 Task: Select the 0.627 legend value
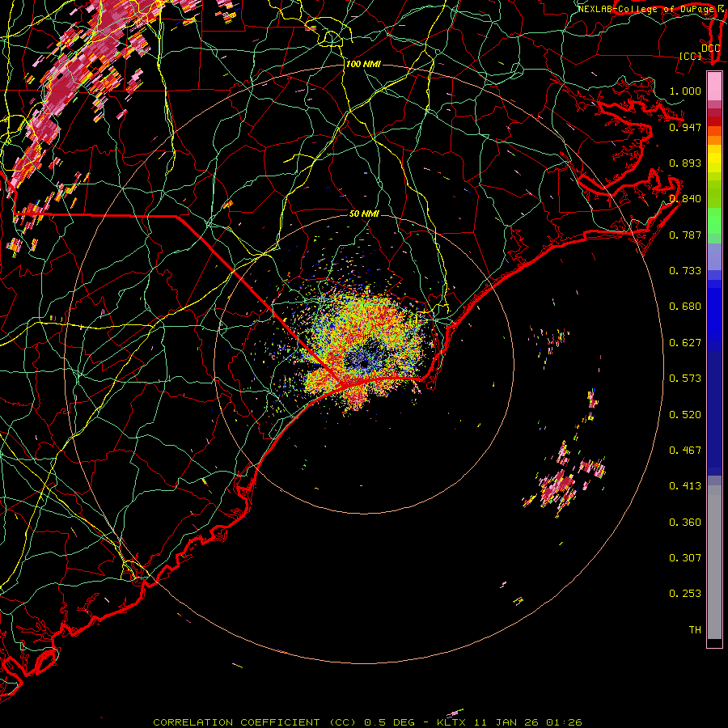tap(685, 343)
